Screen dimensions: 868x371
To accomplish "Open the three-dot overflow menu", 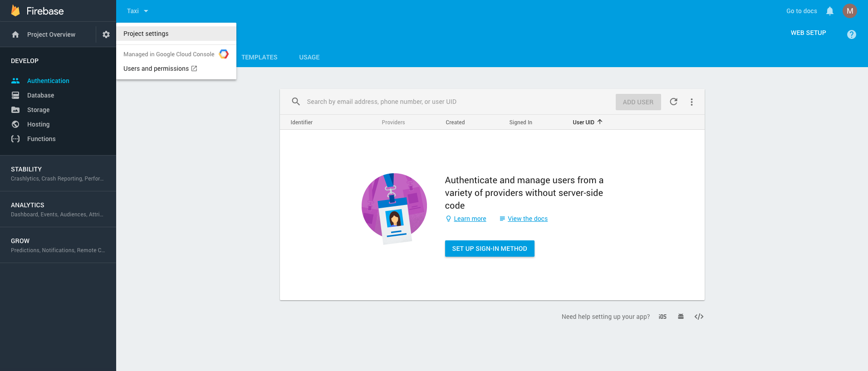I will coord(691,102).
